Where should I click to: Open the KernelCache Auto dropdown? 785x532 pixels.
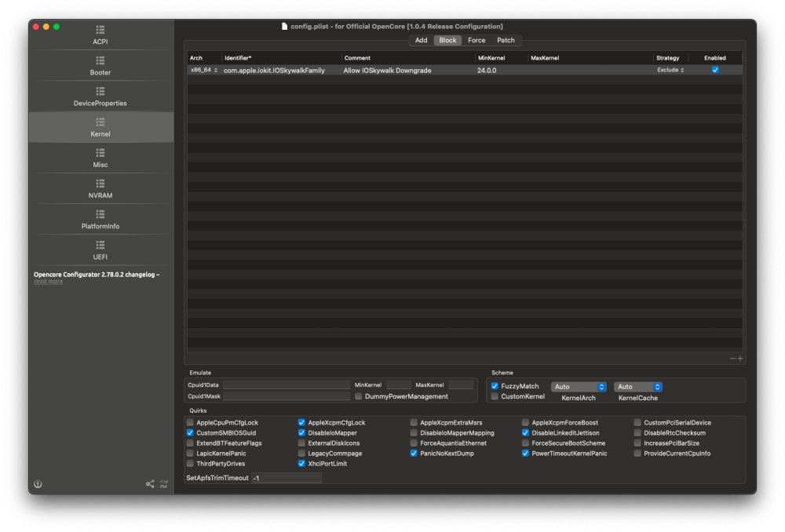coord(637,387)
